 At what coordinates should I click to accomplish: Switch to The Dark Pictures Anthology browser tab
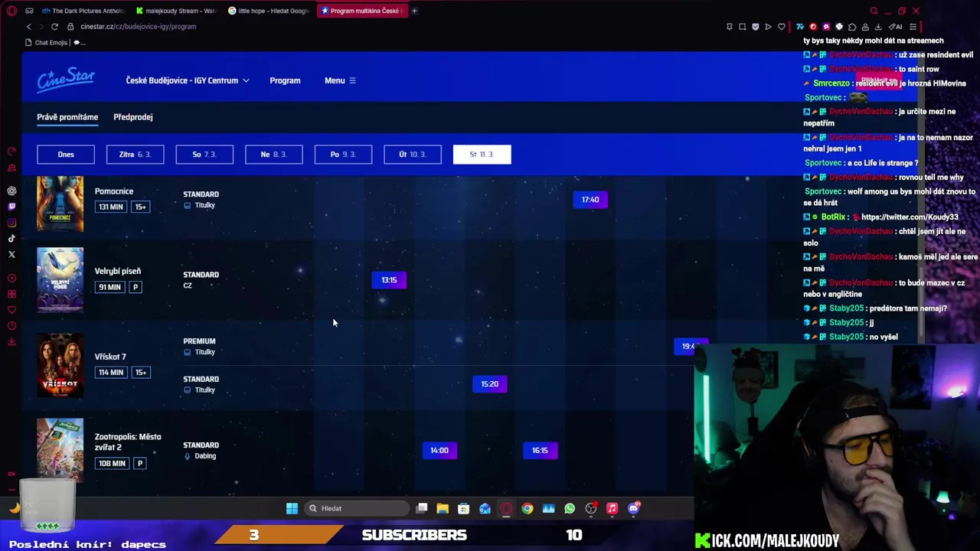83,11
